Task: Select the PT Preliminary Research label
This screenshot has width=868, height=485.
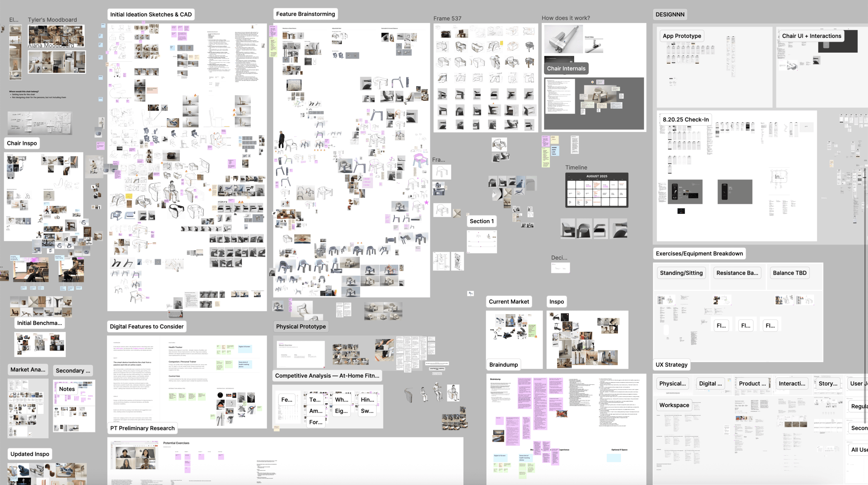Action: 142,428
